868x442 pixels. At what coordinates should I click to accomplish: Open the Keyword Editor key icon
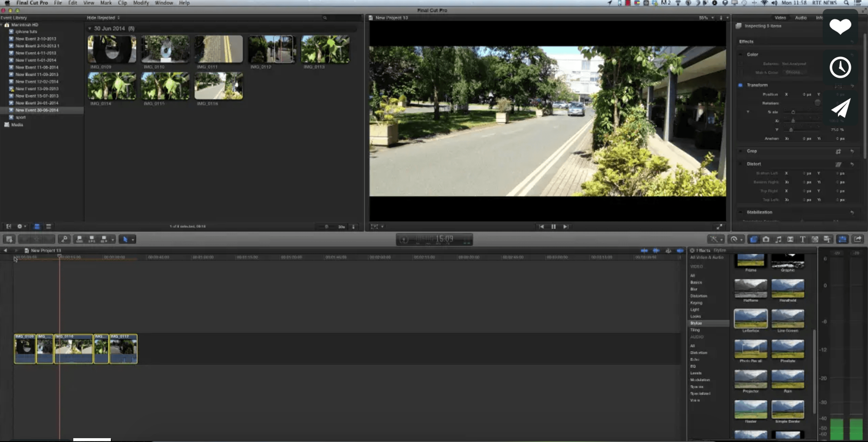pos(64,239)
